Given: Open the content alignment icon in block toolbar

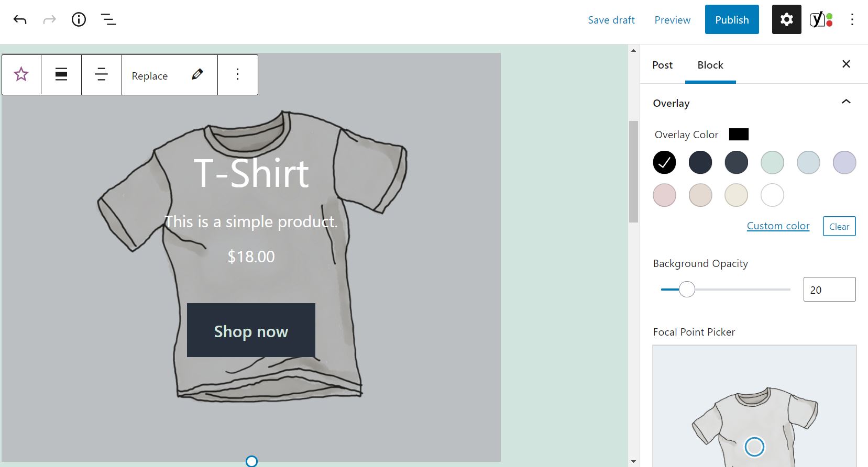Looking at the screenshot, I should [x=101, y=74].
